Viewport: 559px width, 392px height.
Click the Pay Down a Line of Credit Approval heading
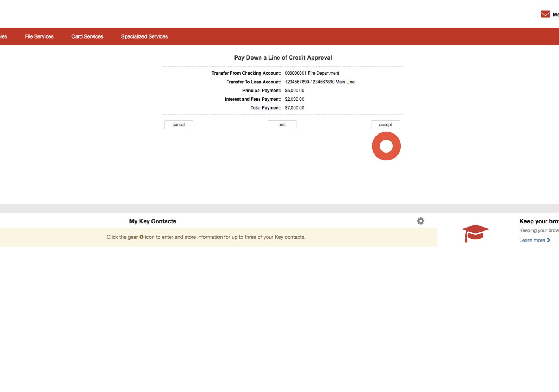283,57
